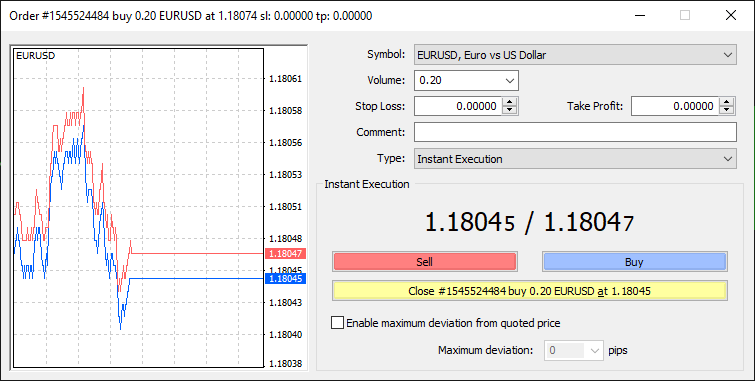Enable maximum deviation from quoted price checkbox
Image resolution: width=755 pixels, height=381 pixels.
coord(338,323)
